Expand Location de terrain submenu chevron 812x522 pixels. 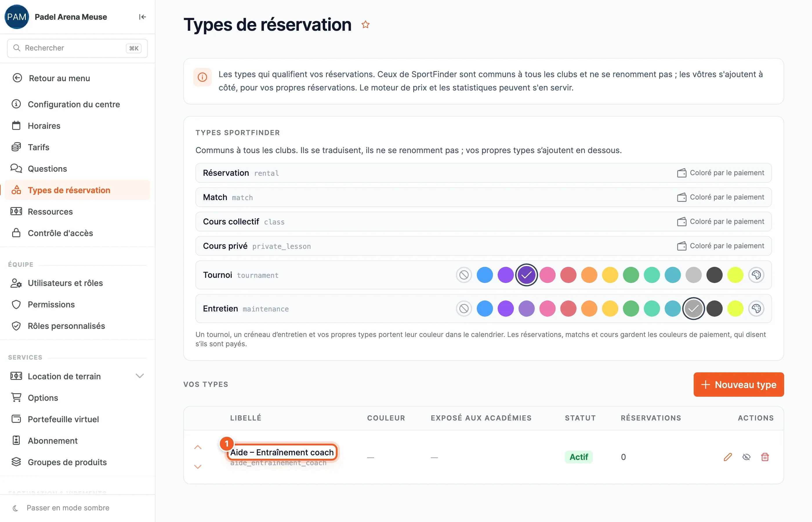(139, 376)
